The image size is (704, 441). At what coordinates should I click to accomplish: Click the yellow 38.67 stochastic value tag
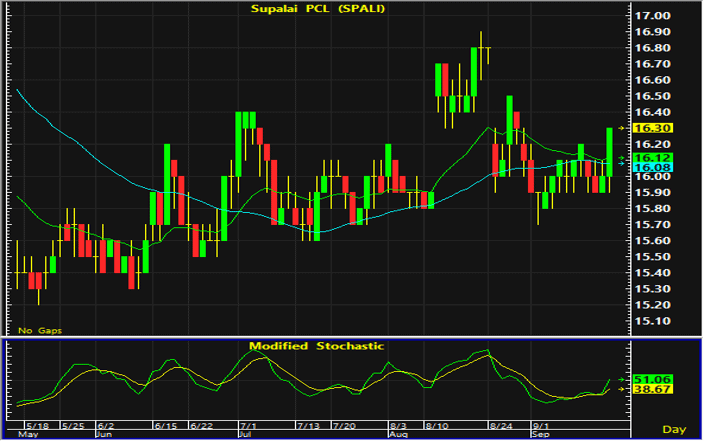[652, 389]
